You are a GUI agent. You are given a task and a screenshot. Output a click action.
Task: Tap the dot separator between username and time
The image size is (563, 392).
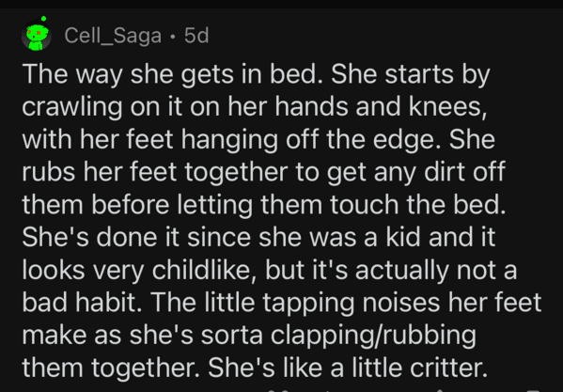click(173, 37)
